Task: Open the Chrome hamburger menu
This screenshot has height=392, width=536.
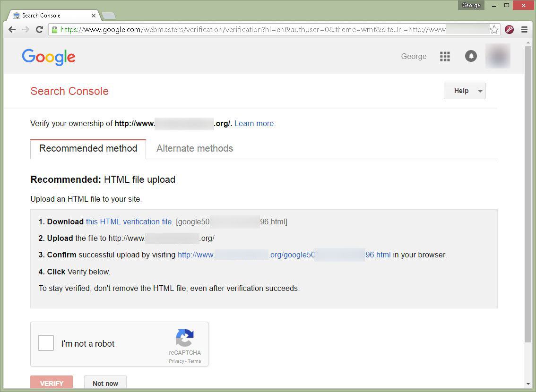Action: point(524,30)
